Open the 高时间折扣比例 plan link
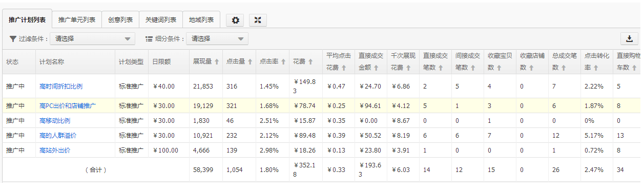Screen dimensions: 644x193 (61, 87)
